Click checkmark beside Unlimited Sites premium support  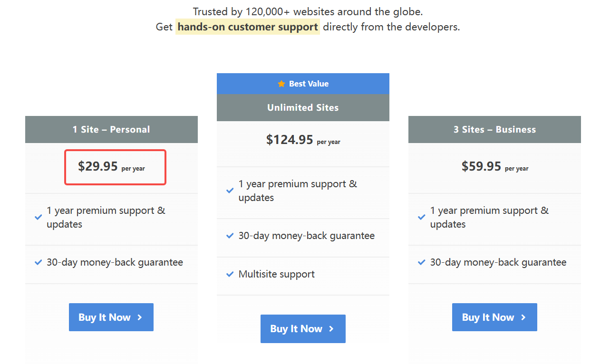[x=230, y=191]
